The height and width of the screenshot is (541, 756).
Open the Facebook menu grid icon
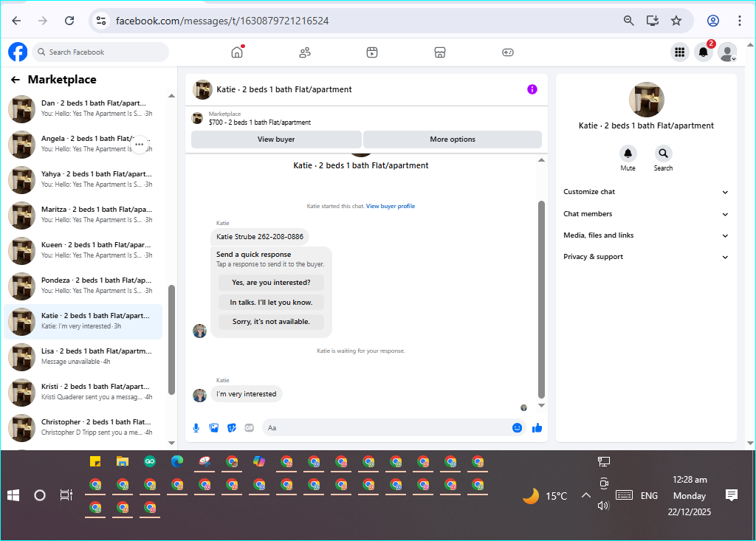(680, 52)
